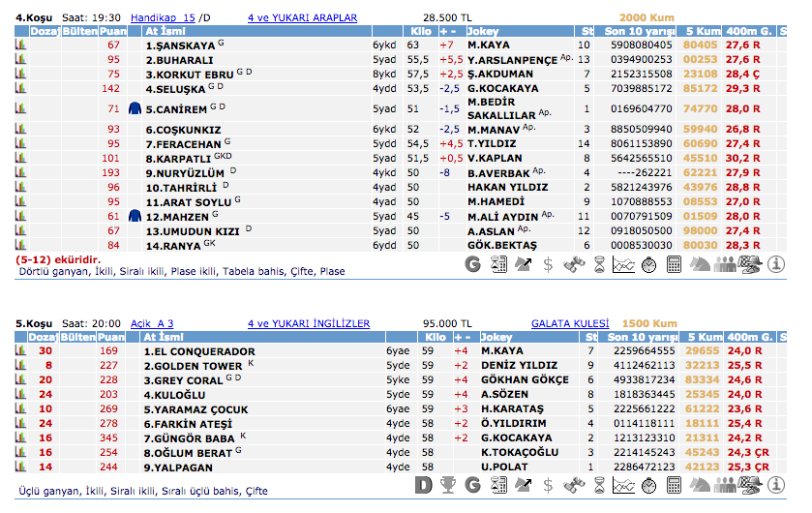Click the bar chart icon beside ŞANSKAYA

click(20, 45)
